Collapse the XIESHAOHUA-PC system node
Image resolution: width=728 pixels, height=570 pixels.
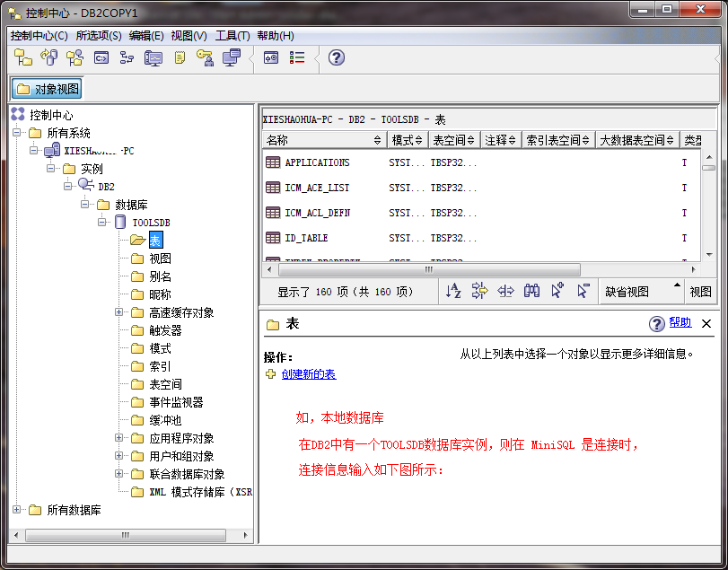coord(34,151)
